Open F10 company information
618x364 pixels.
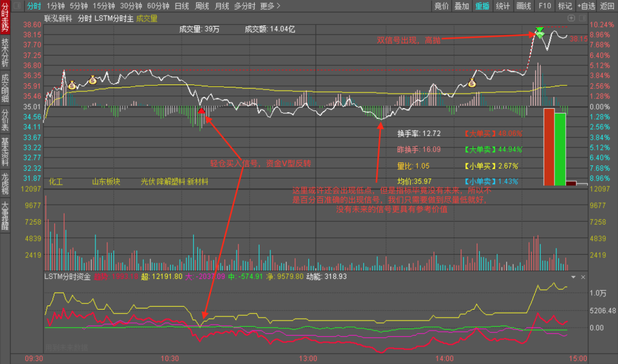point(545,6)
